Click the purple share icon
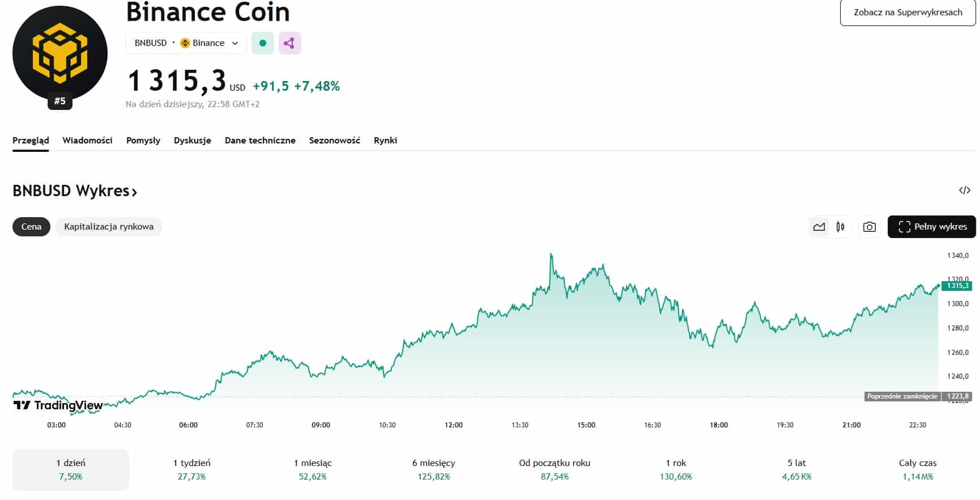The image size is (980, 500). click(289, 43)
